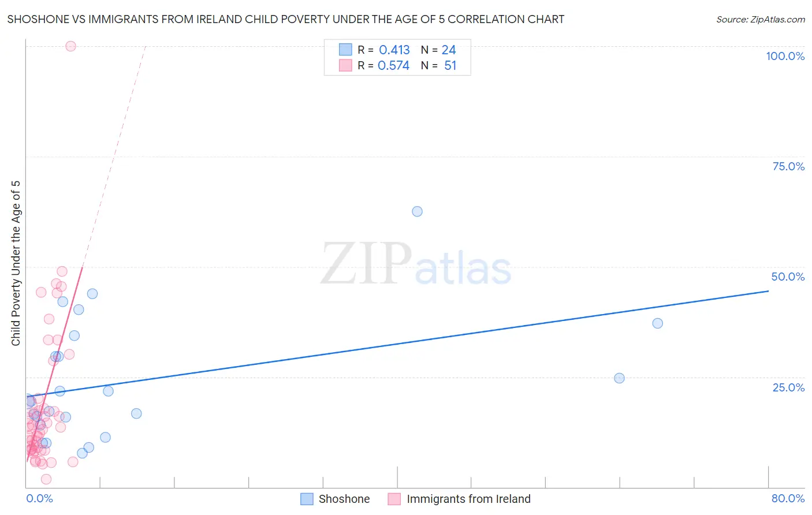Image resolution: width=812 pixels, height=515 pixels.
Task: Click the chart title text
Action: click(286, 19)
